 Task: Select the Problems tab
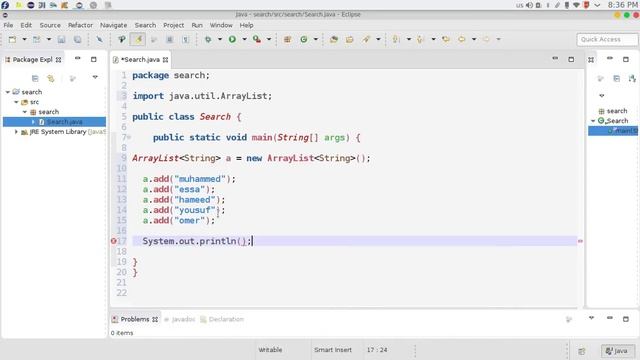135,319
